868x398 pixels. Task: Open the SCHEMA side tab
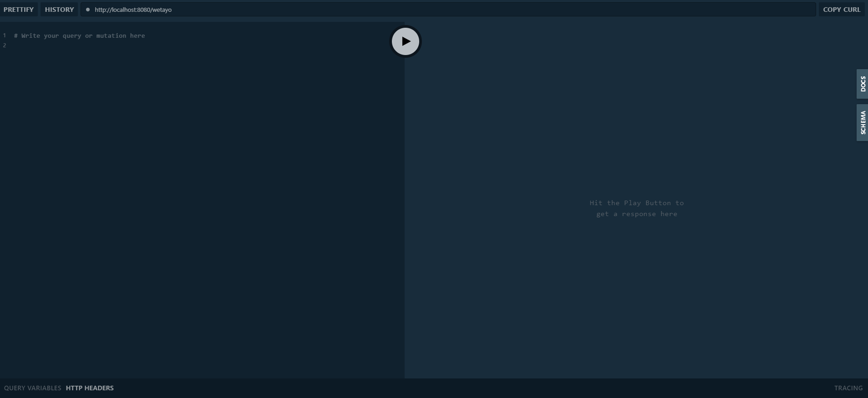coord(862,122)
